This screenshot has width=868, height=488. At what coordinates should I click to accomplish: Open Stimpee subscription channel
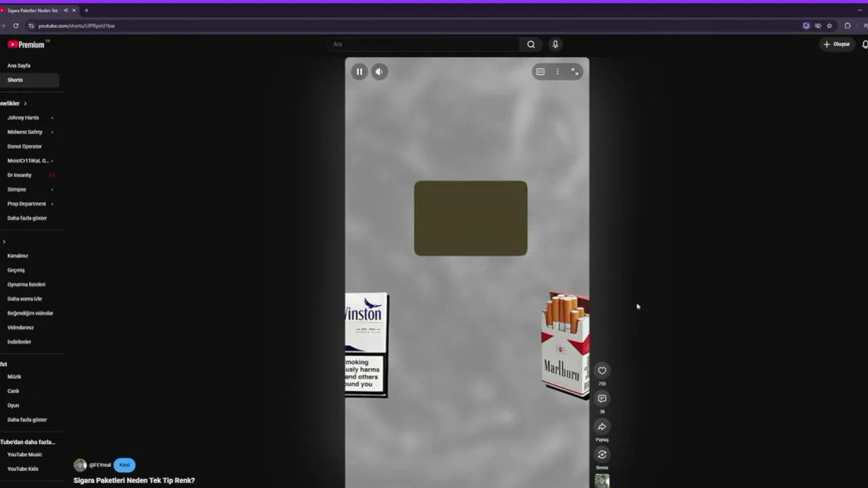click(17, 190)
